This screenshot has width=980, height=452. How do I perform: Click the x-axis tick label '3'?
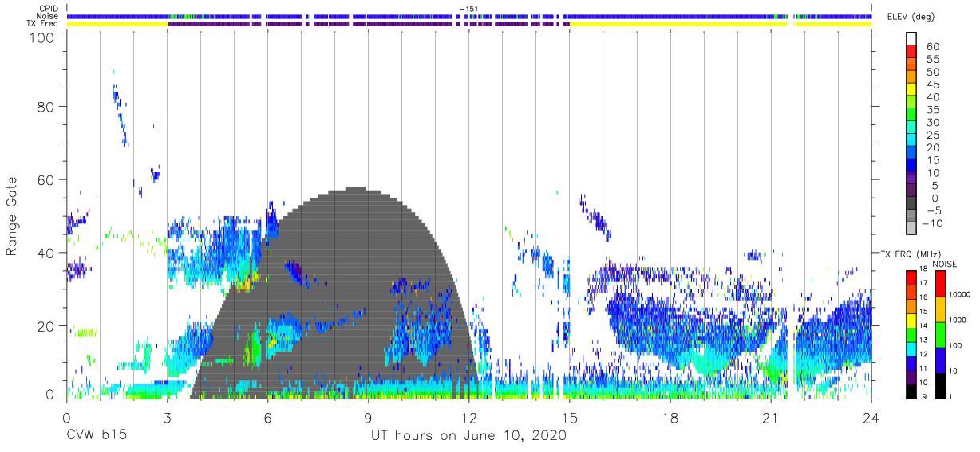coord(168,418)
